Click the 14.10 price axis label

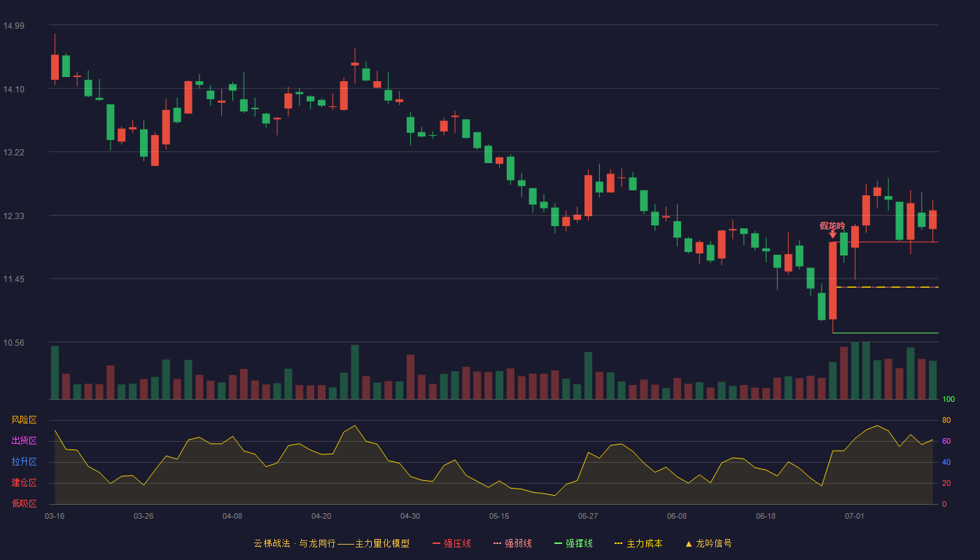[13, 90]
